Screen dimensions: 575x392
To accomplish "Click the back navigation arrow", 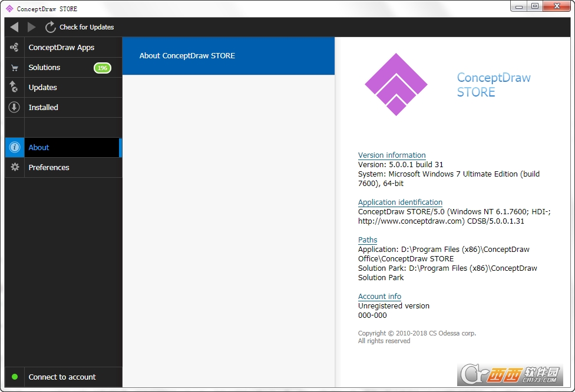I will [x=14, y=26].
